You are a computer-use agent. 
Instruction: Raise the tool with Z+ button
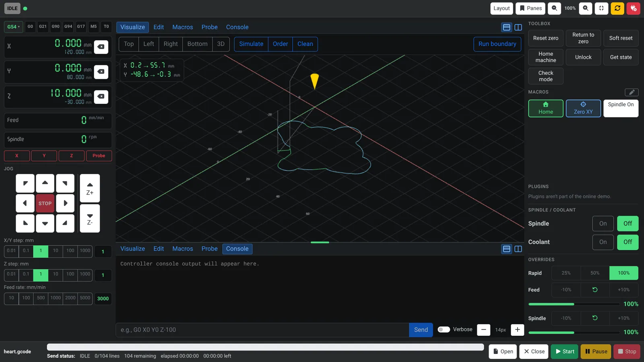coord(90,188)
